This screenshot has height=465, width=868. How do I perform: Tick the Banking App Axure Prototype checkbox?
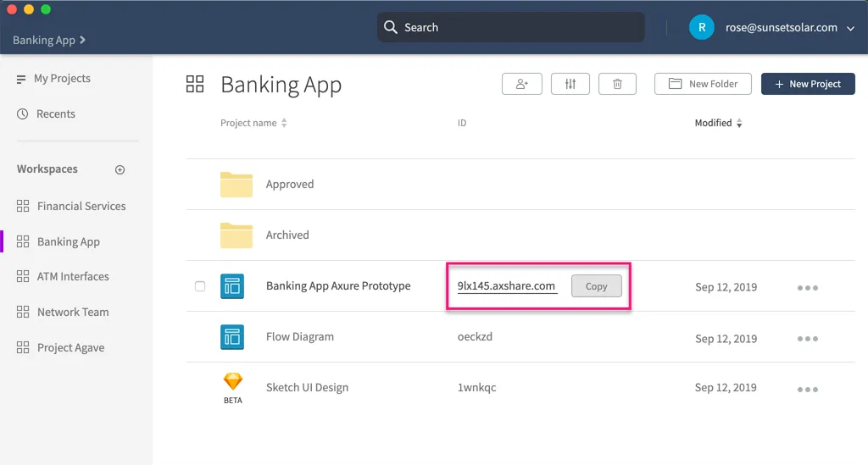click(200, 286)
